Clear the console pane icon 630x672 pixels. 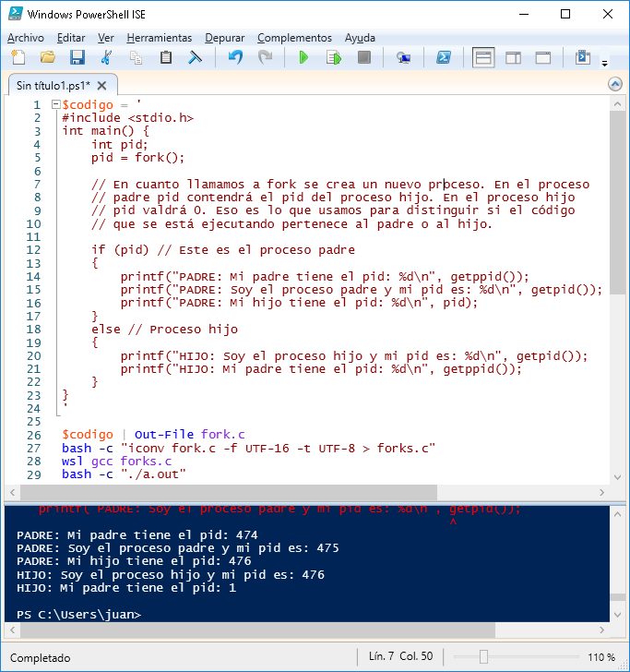coord(196,57)
